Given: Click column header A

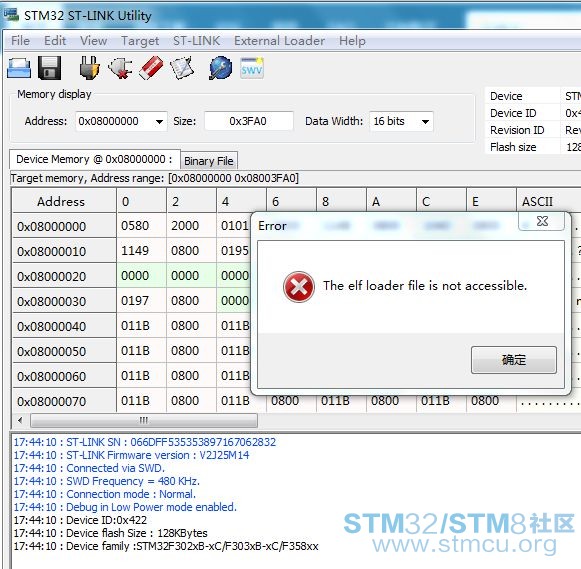Looking at the screenshot, I should click(392, 201).
